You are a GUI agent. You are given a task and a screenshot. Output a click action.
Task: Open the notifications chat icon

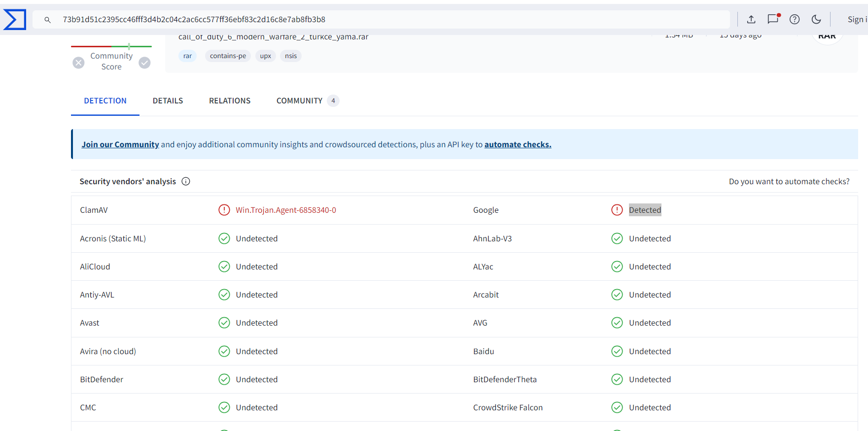[x=773, y=19]
